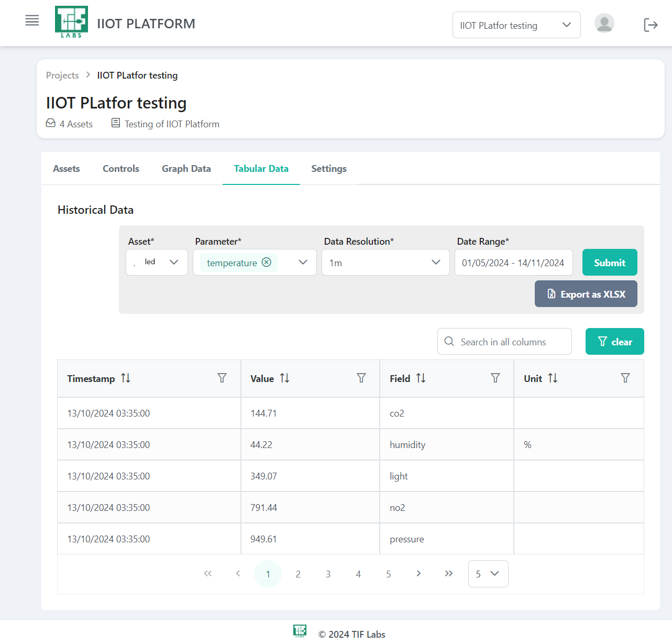Open the Asset dropdown showing led
The width and height of the screenshot is (672, 644).
(x=157, y=262)
